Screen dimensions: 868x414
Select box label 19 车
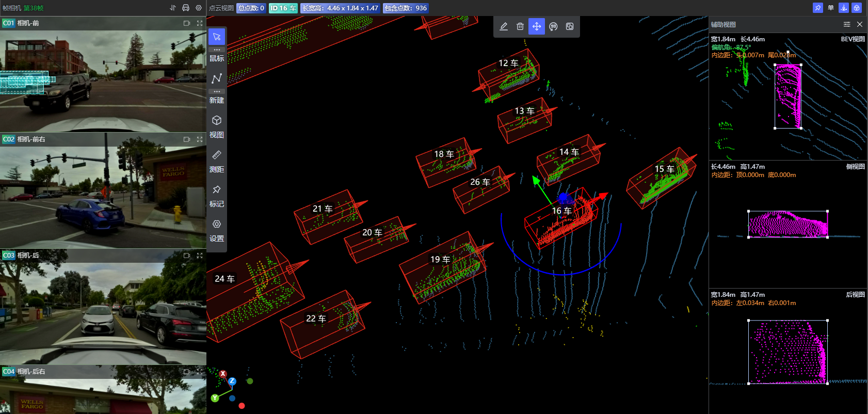click(440, 259)
